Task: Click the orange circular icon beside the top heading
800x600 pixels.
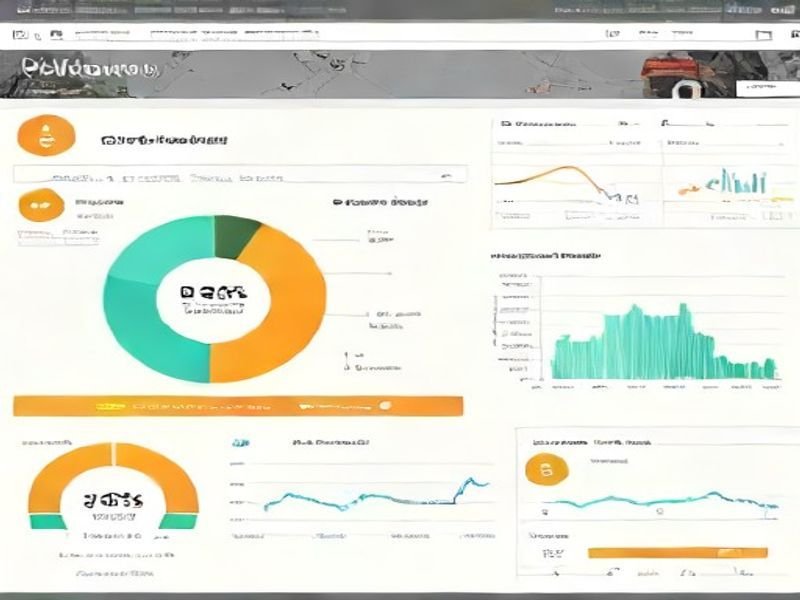Action: [x=41, y=136]
